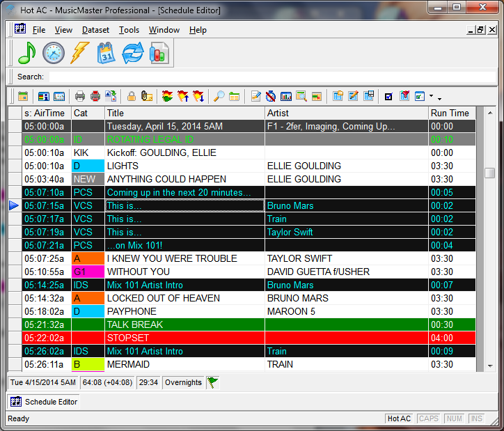This screenshot has width=504, height=431.
Task: Click the magenta G1 category cell
Action: [x=88, y=272]
